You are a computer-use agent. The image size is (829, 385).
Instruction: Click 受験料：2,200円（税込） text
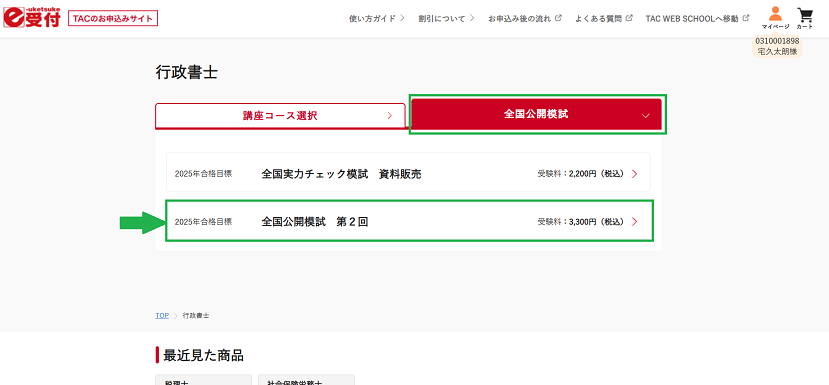(581, 173)
